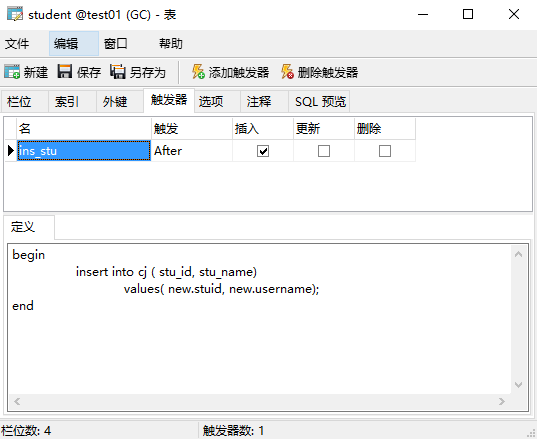Image resolution: width=537 pixels, height=439 pixels.
Task: Click the 另存为 button label
Action: click(x=148, y=72)
